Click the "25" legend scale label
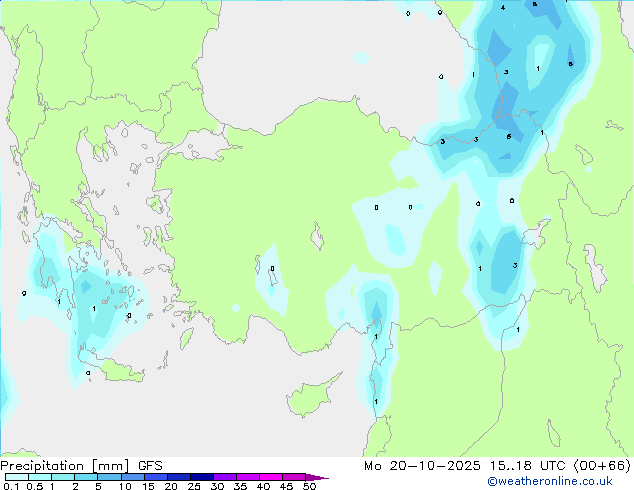Viewport: 634px width, 490px height. (x=194, y=486)
